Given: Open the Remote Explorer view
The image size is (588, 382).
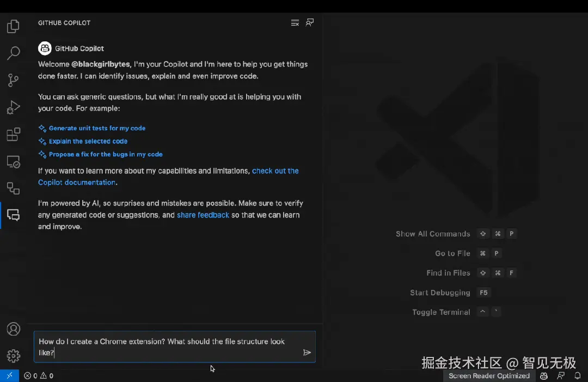Looking at the screenshot, I should click(13, 162).
